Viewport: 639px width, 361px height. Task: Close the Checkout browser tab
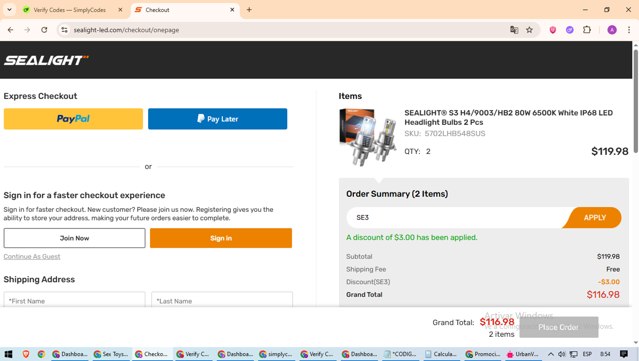[232, 10]
